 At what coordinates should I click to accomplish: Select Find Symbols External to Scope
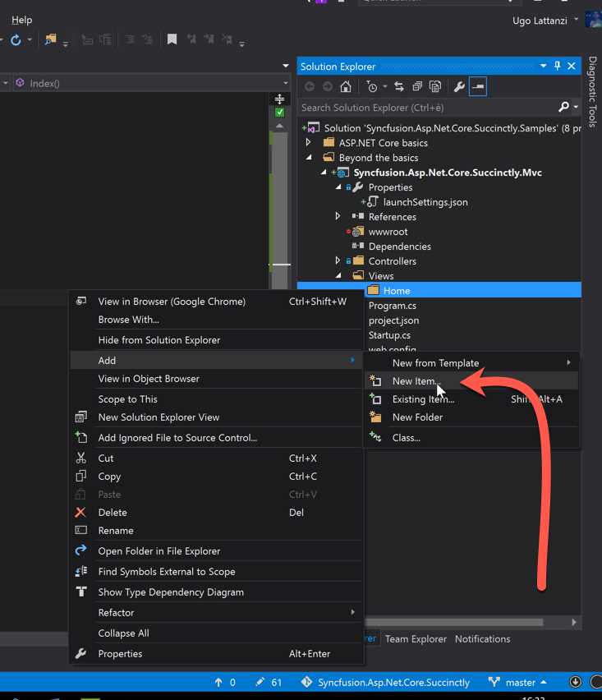(217, 572)
